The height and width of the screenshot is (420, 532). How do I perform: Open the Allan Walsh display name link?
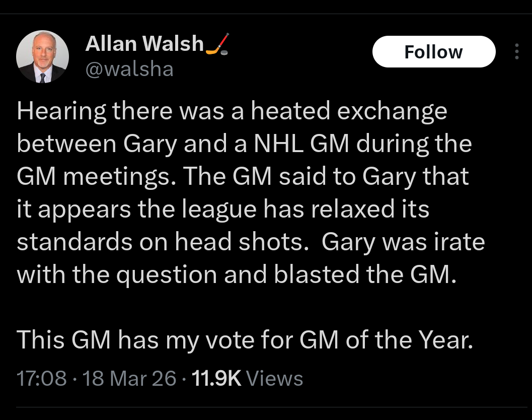144,43
